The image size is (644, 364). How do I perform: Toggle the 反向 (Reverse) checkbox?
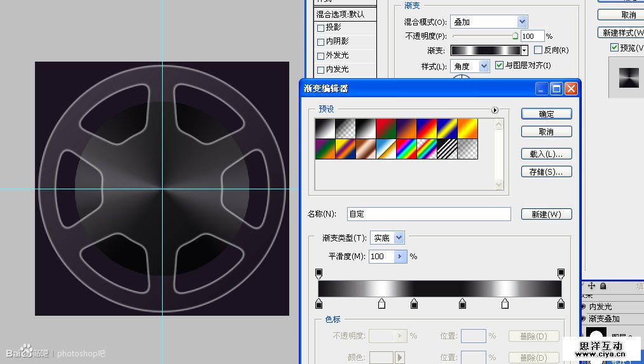[x=538, y=50]
